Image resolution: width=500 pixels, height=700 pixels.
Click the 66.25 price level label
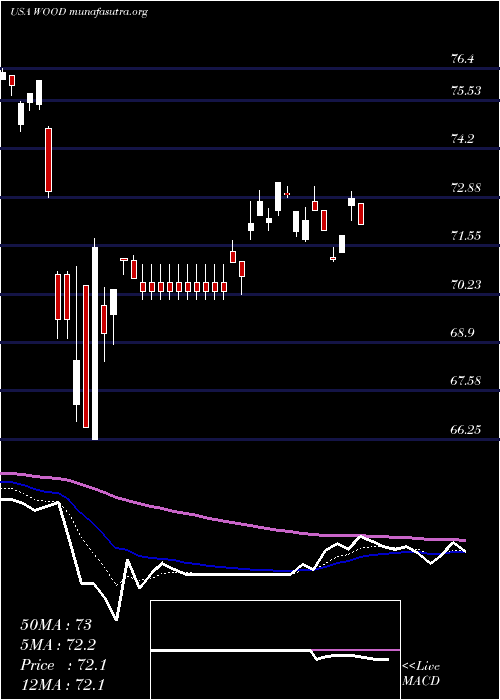pyautogui.click(x=466, y=429)
